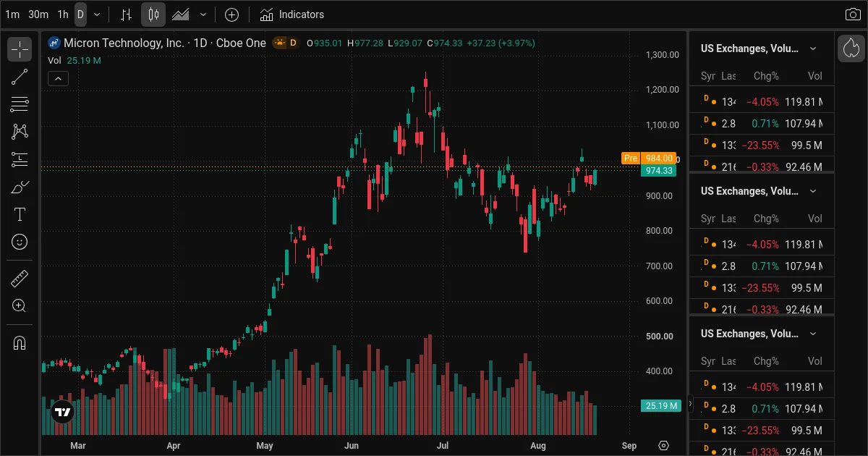Switch chart to area style
The image size is (868, 456).
pyautogui.click(x=181, y=14)
